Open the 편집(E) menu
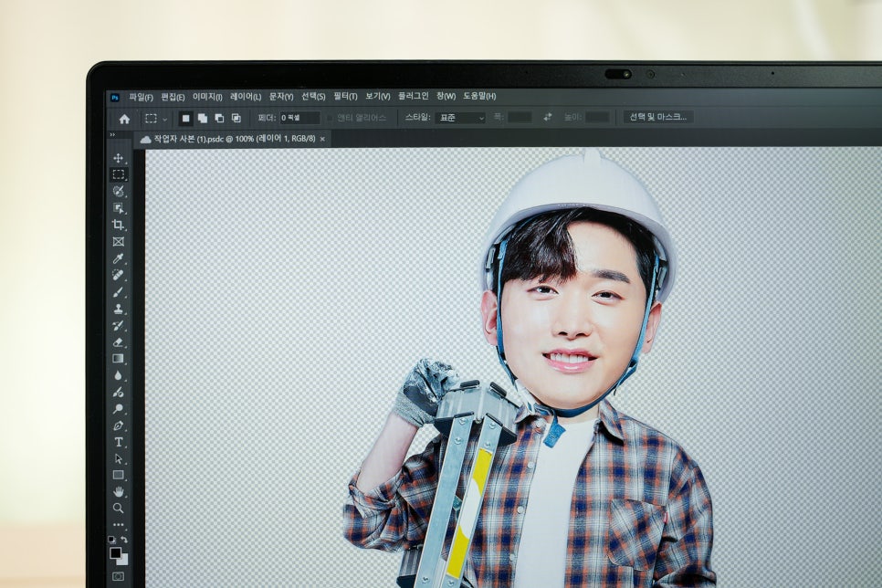 pyautogui.click(x=173, y=97)
